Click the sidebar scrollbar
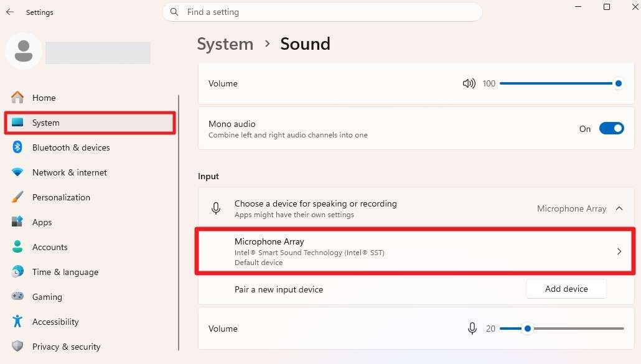This screenshot has width=641, height=364. tap(179, 223)
